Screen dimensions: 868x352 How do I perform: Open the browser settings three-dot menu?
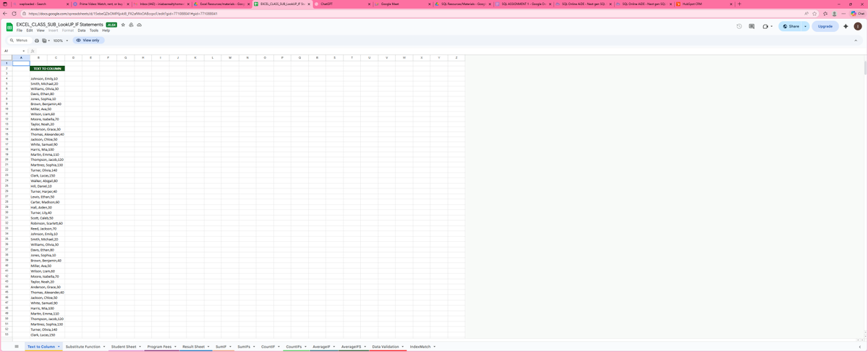tap(843, 14)
